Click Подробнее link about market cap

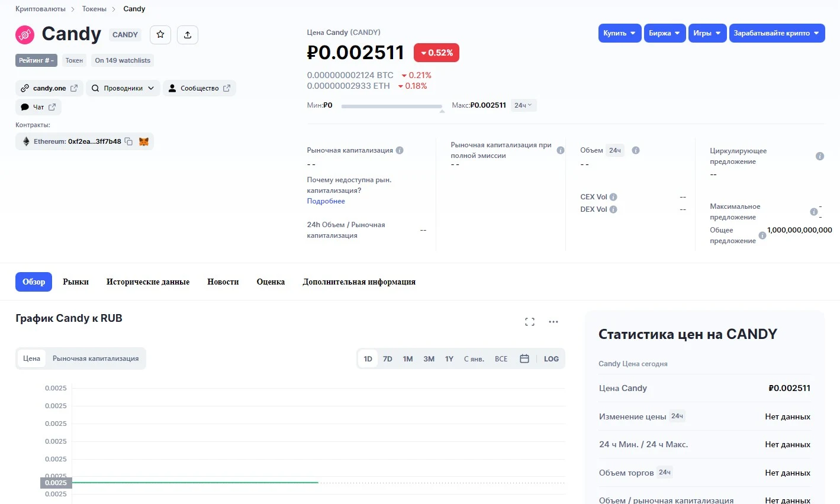pos(326,201)
